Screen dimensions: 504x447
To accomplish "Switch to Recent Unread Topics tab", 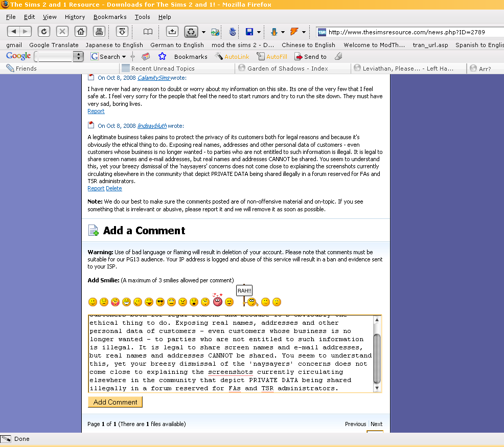I will point(177,69).
